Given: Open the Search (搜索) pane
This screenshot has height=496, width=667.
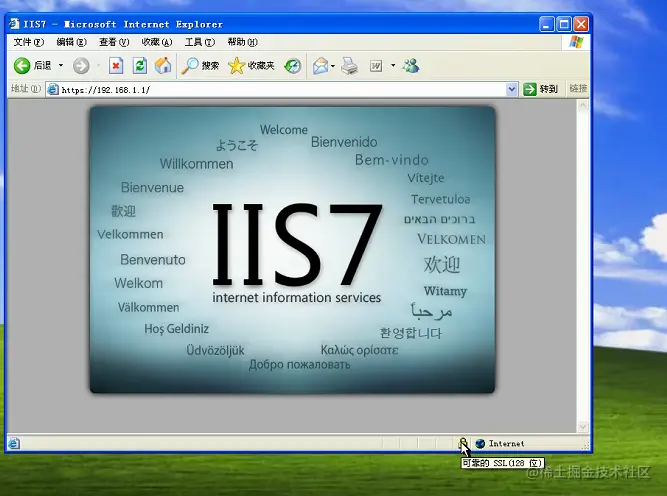Looking at the screenshot, I should [200, 66].
